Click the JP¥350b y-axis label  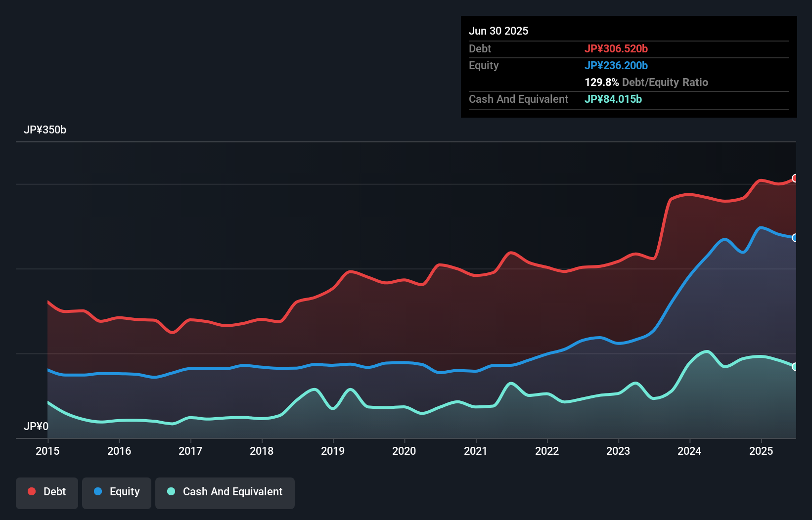[45, 130]
